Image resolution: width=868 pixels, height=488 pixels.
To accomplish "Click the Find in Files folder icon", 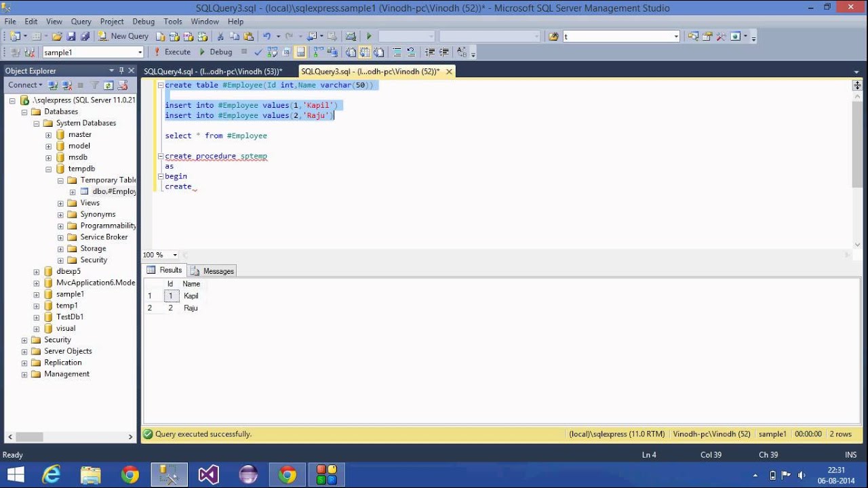I will tap(553, 37).
